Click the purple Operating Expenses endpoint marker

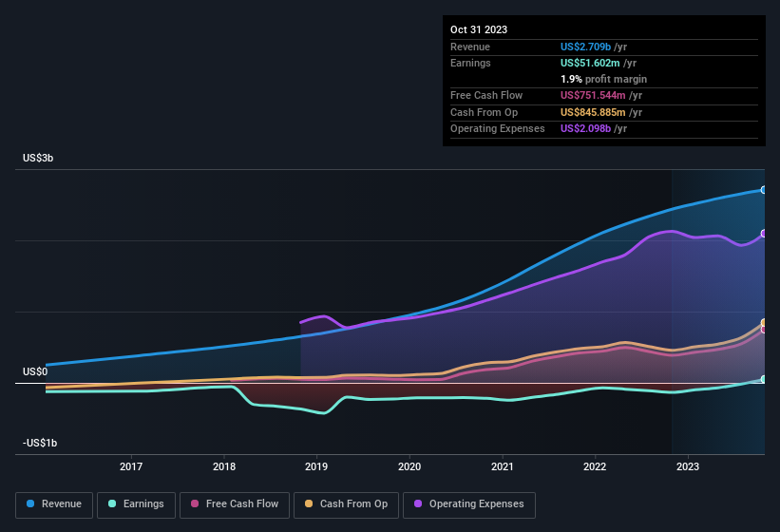click(x=764, y=234)
